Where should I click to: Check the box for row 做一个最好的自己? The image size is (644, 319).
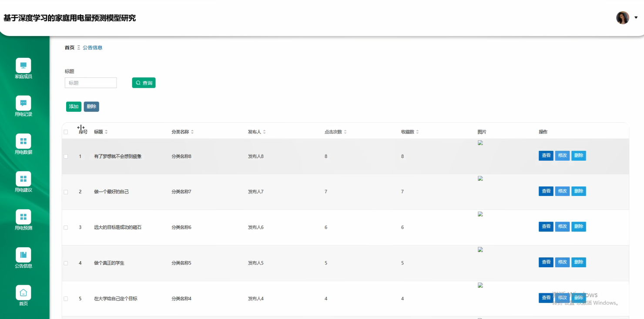pyautogui.click(x=66, y=192)
